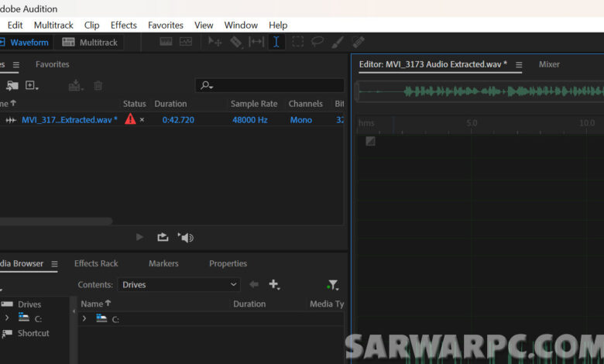Open the Multitrack menu

click(x=53, y=25)
